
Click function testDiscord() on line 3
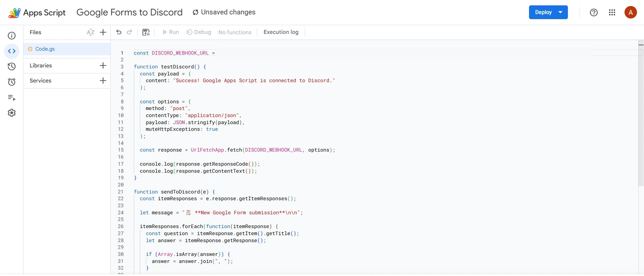170,67
